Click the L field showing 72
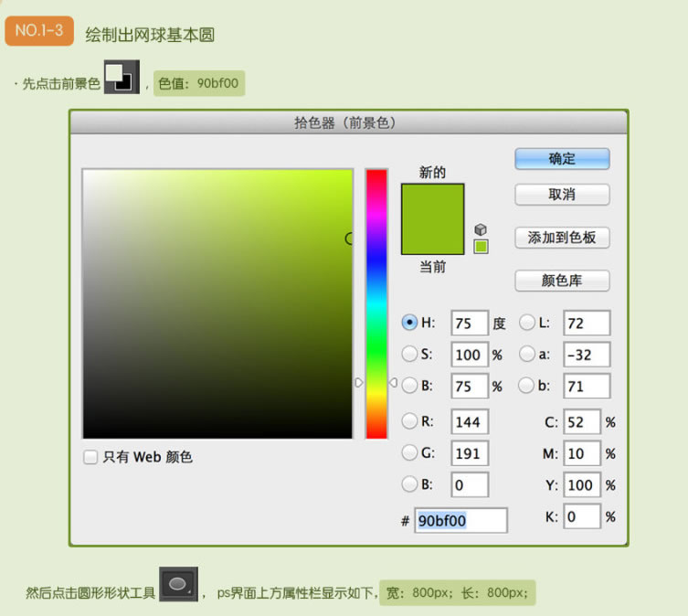 point(587,324)
